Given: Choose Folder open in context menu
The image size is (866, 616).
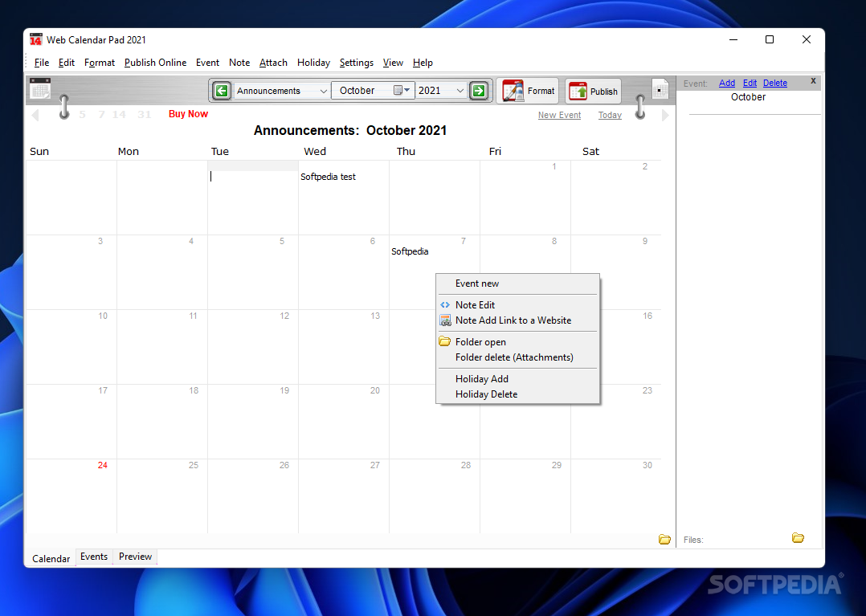Looking at the screenshot, I should (518, 341).
